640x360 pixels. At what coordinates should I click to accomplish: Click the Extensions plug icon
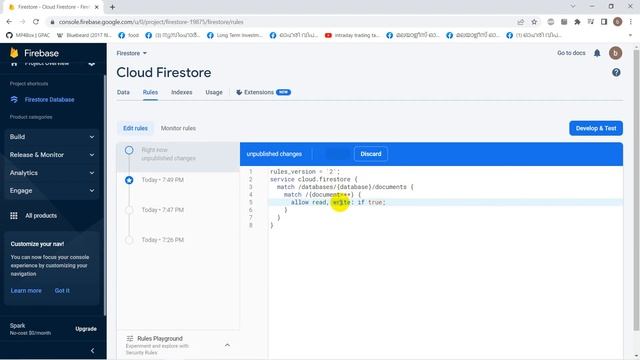(x=239, y=92)
